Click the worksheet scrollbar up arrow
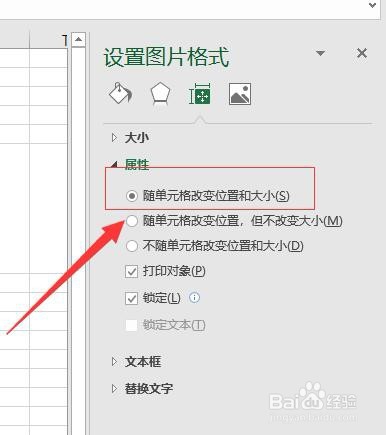The height and width of the screenshot is (435, 386). click(x=79, y=40)
